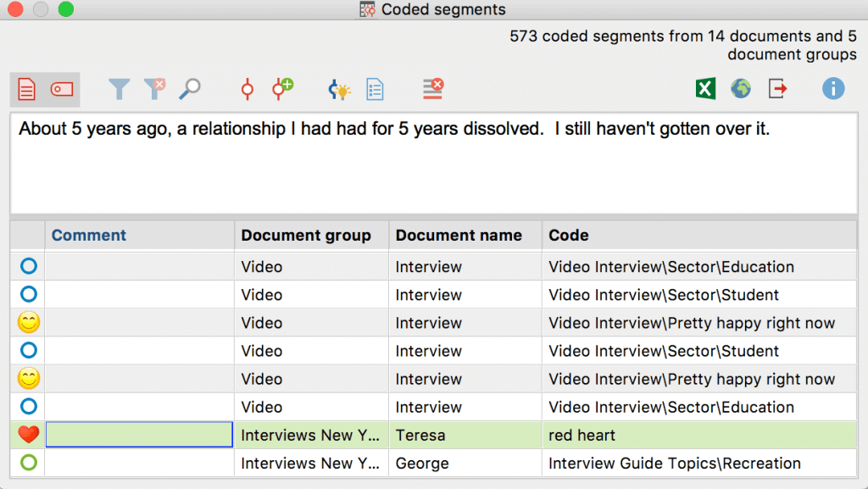Select 'Interview Guide Topics\Recreation' code cell
Viewport: 868px width, 489px height.
699,463
